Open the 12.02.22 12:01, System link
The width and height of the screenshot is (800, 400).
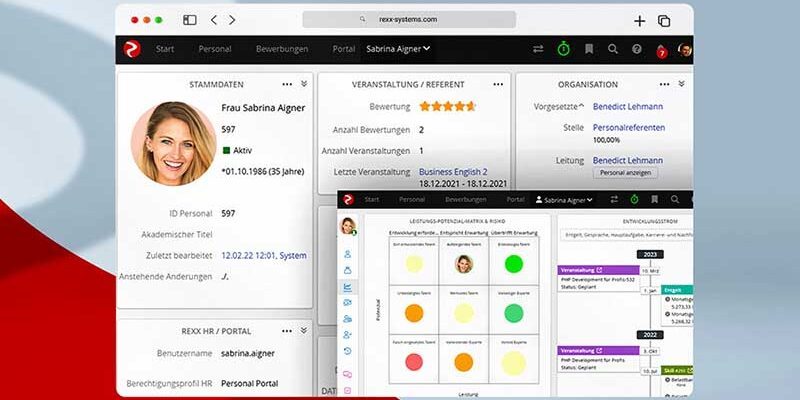click(264, 256)
